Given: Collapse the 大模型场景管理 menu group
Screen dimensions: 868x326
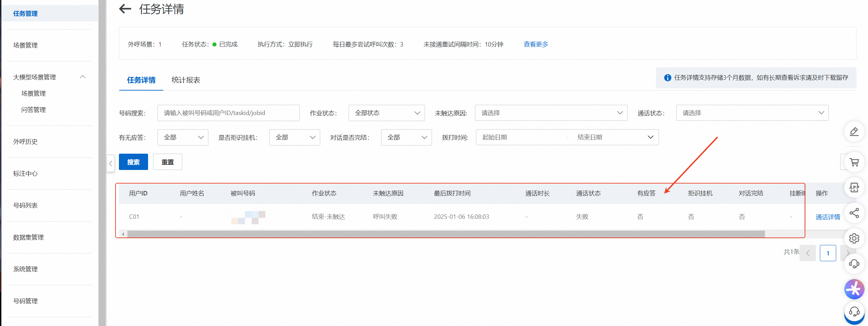Looking at the screenshot, I should pyautogui.click(x=83, y=77).
